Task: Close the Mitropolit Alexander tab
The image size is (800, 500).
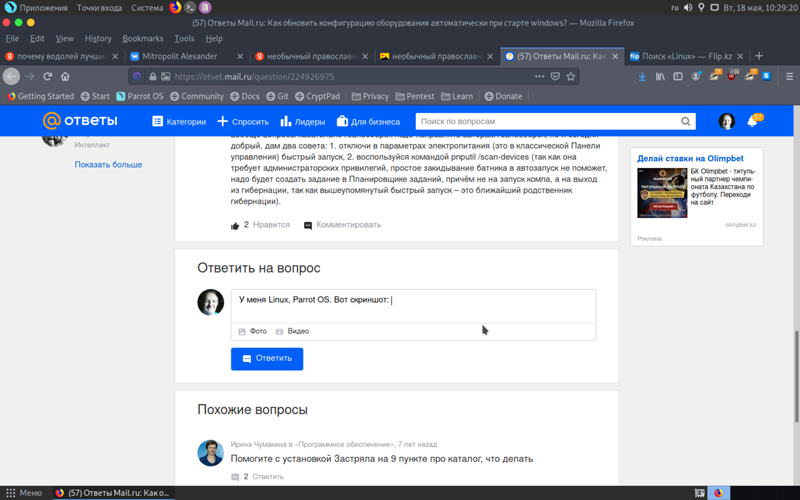Action: (x=240, y=56)
